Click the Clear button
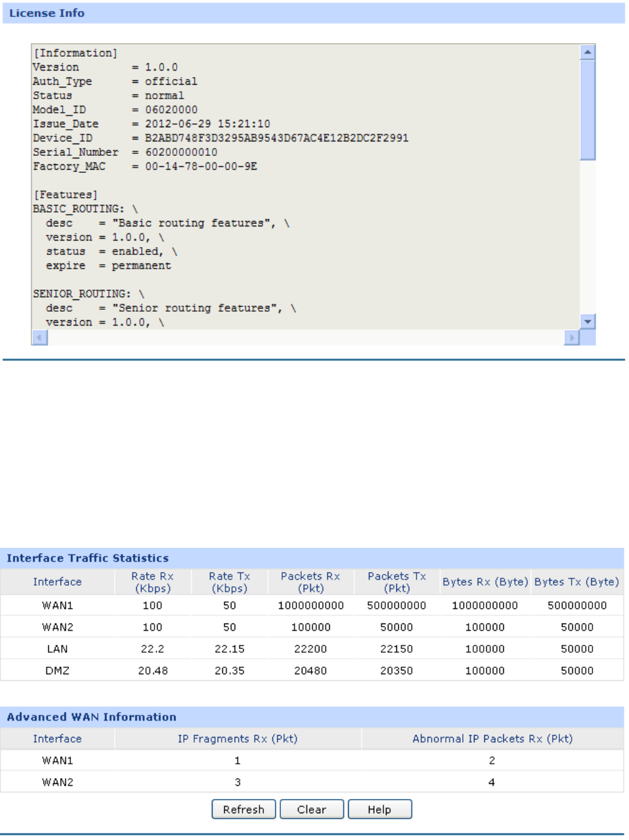The height and width of the screenshot is (840, 629). 312,809
